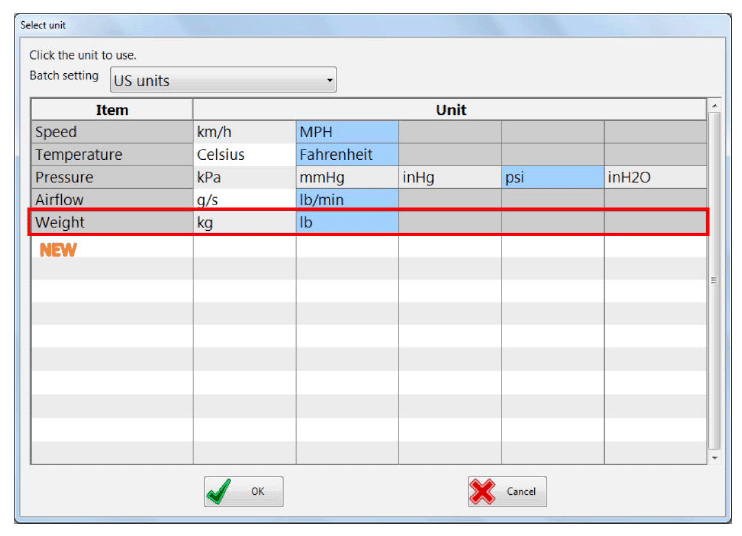Set Pressure unit to inH2O
This screenshot has width=742, height=536.
[654, 178]
